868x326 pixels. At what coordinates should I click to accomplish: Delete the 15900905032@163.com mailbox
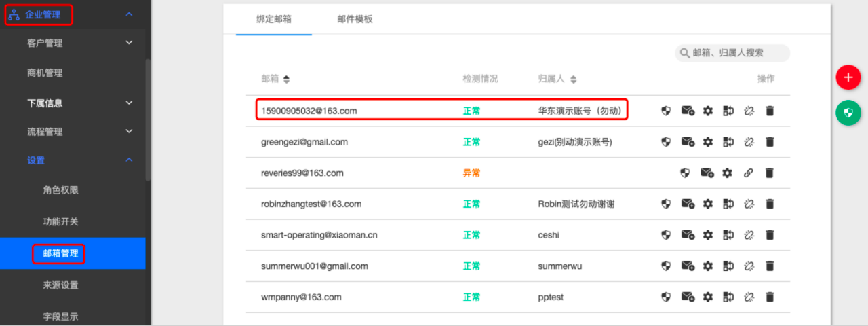[x=770, y=111]
